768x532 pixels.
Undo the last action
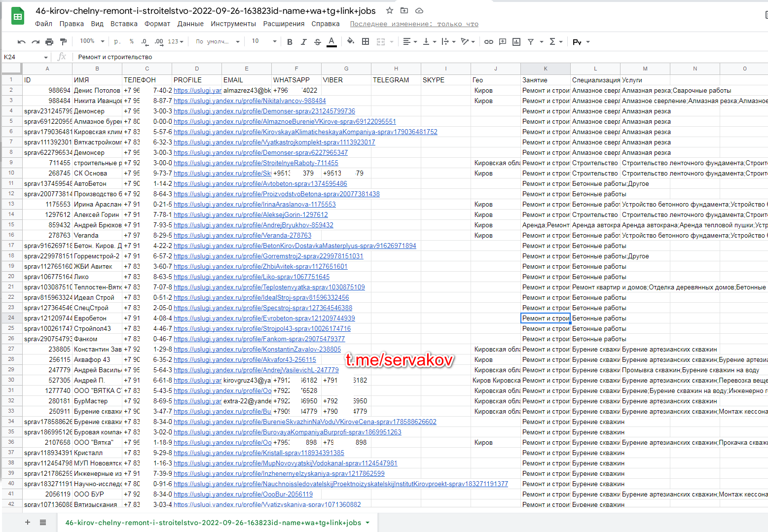pyautogui.click(x=21, y=42)
